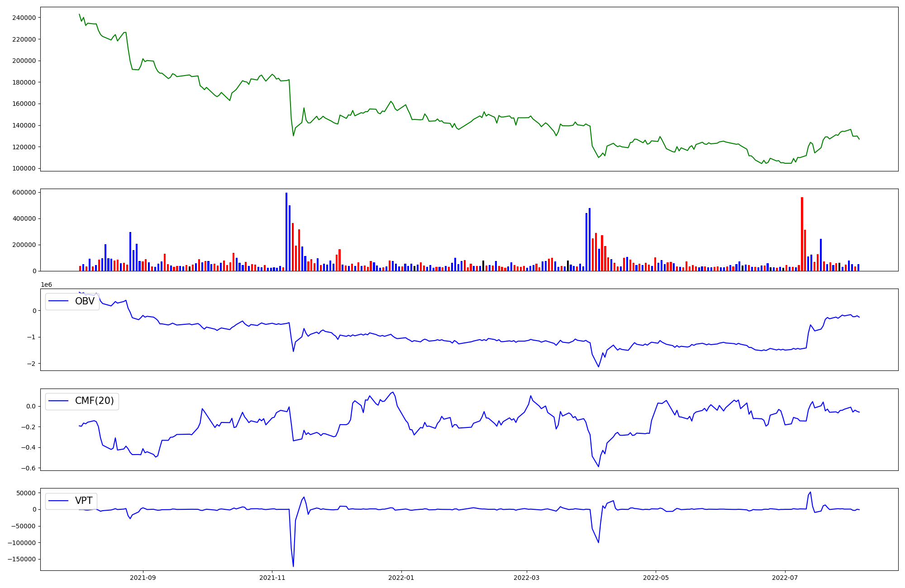The height and width of the screenshot is (588, 905).
Task: Click the 2021-11 x-axis date label
Action: 272,578
